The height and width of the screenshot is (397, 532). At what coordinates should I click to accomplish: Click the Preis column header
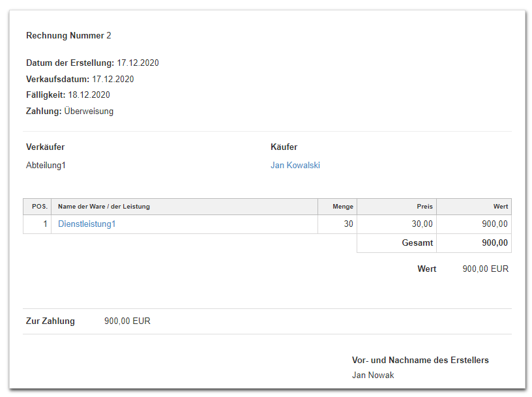[424, 207]
